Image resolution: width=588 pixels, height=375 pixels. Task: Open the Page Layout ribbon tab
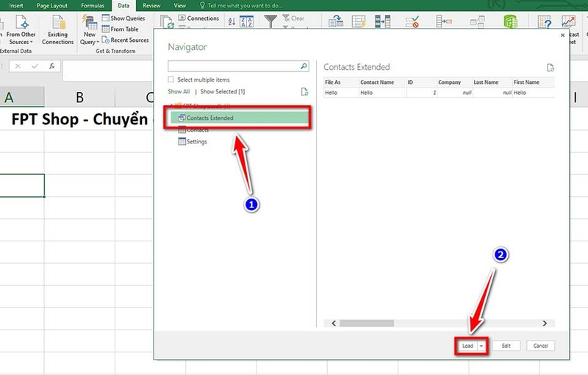(52, 6)
